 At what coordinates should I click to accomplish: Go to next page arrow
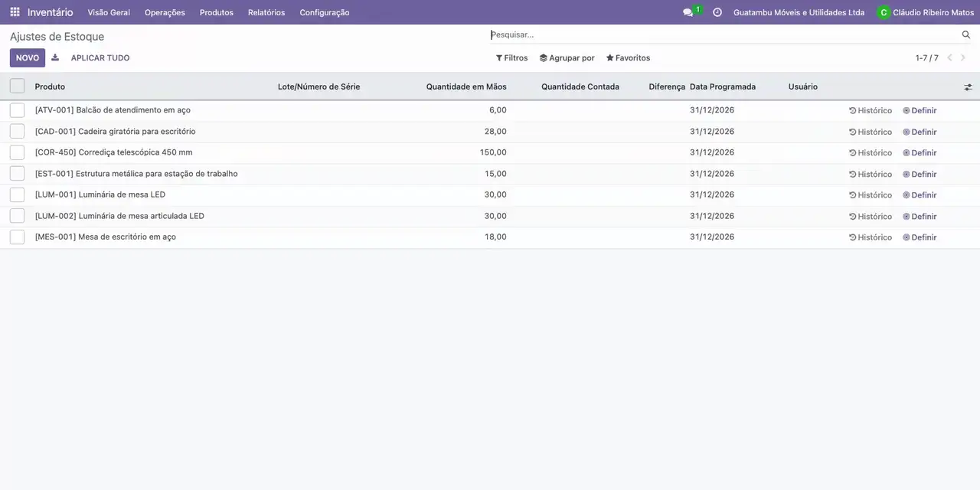tap(963, 57)
